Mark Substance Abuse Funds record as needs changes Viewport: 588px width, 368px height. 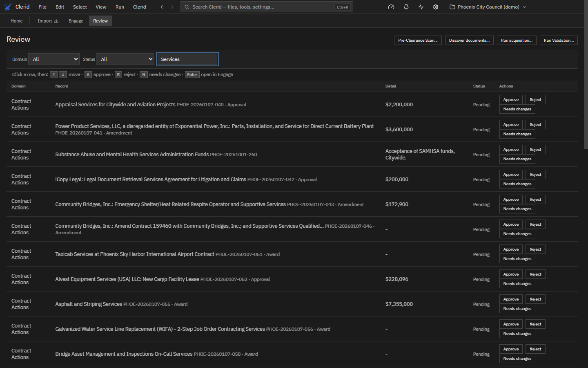click(x=517, y=159)
